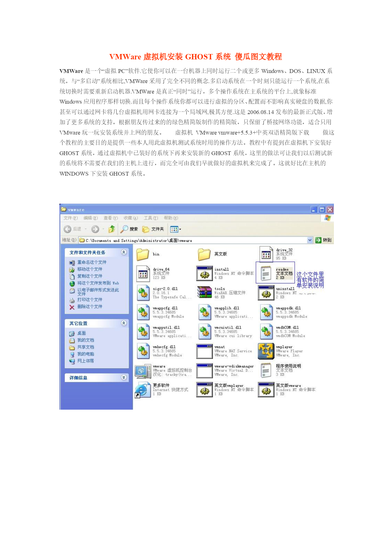The image size is (392, 554).
Task: Open the 程序使用说明 text document icon
Action: pyautogui.click(x=266, y=370)
